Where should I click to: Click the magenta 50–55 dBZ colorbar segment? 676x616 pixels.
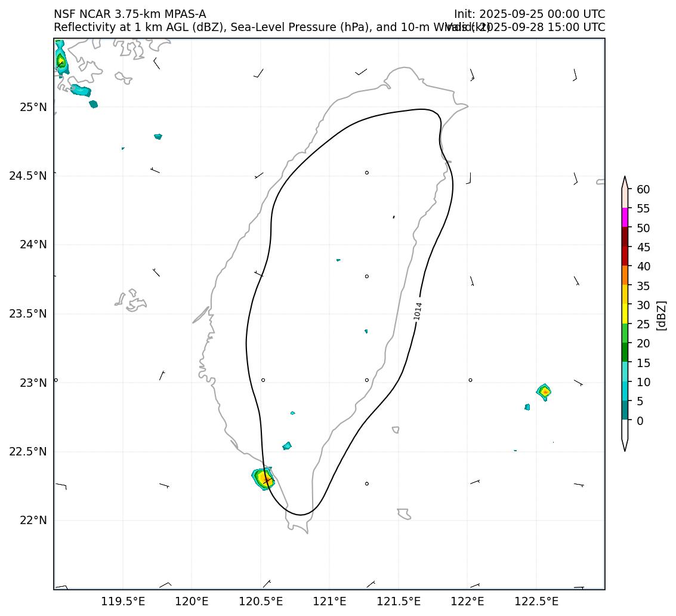point(625,218)
